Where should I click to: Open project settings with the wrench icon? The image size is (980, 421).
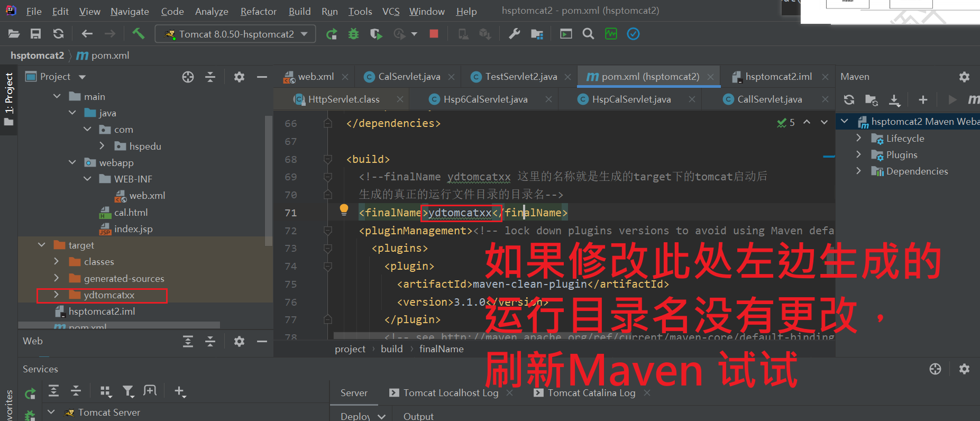click(x=514, y=34)
